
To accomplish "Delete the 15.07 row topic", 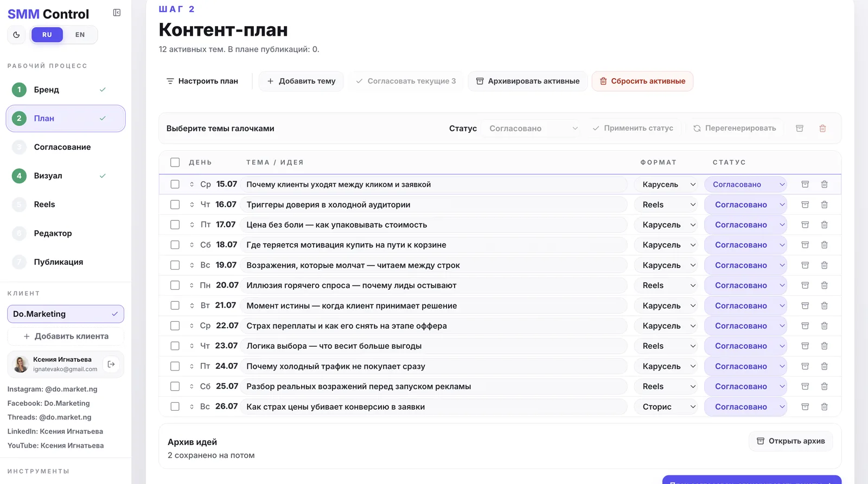I will coord(824,184).
